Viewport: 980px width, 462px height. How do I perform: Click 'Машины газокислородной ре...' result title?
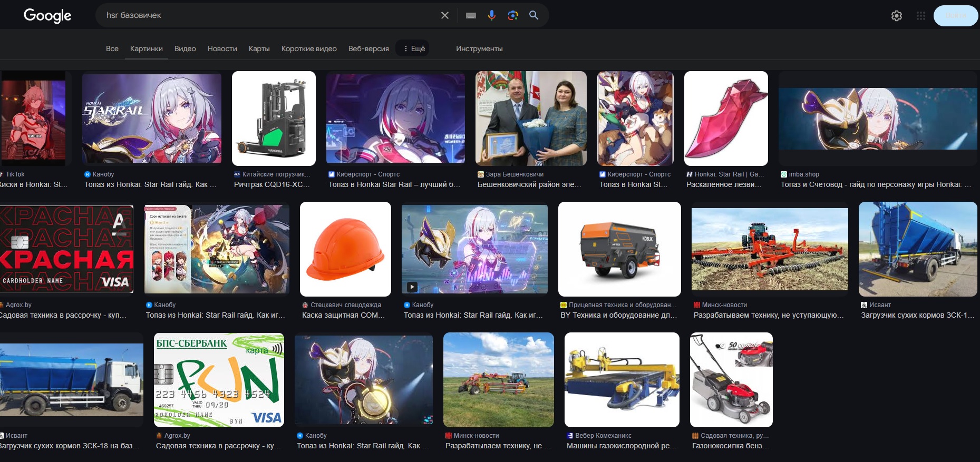coord(622,446)
